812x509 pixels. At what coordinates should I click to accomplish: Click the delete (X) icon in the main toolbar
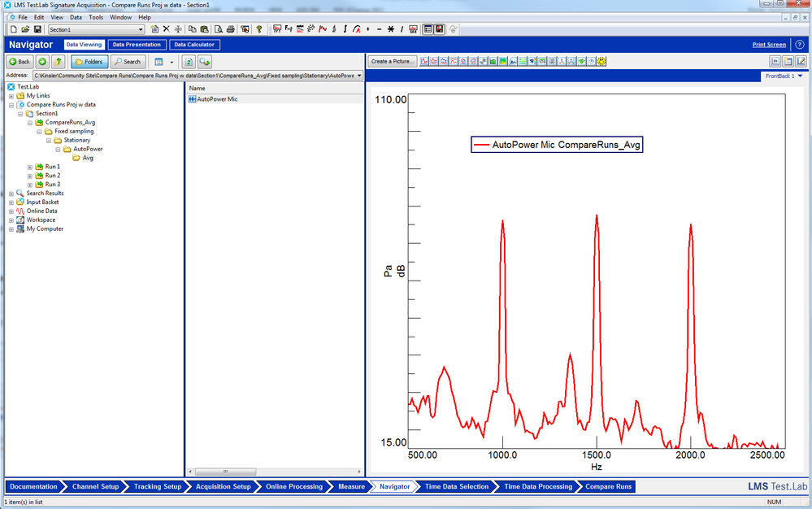[x=167, y=29]
